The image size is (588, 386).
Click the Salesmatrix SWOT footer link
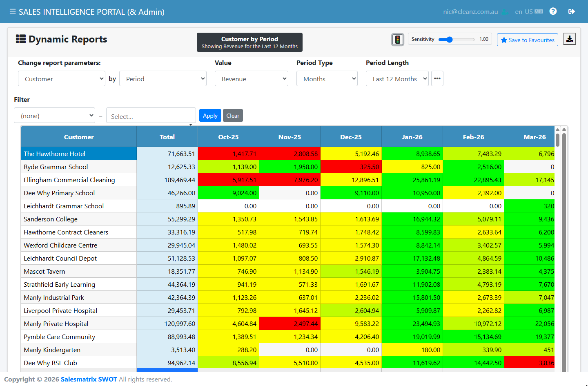click(89, 379)
